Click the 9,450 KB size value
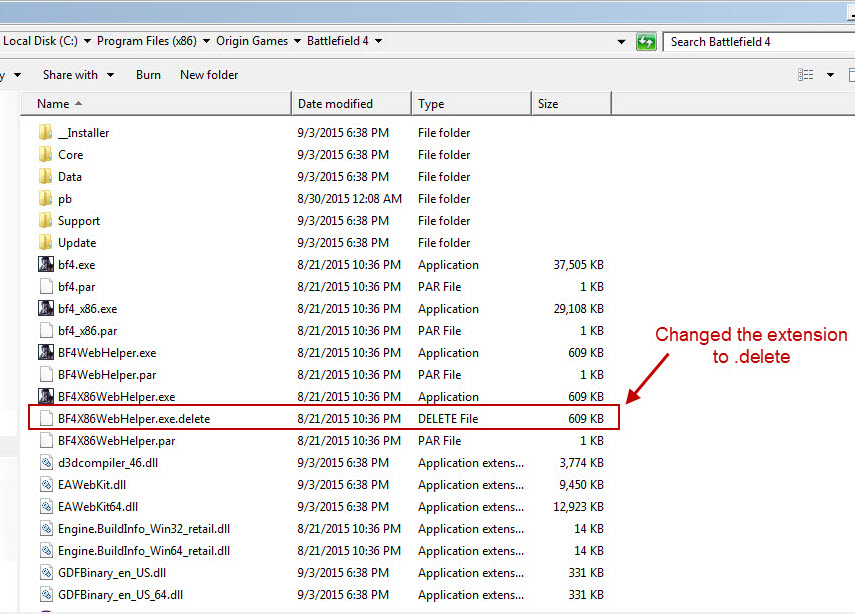The width and height of the screenshot is (855, 614). pos(581,485)
